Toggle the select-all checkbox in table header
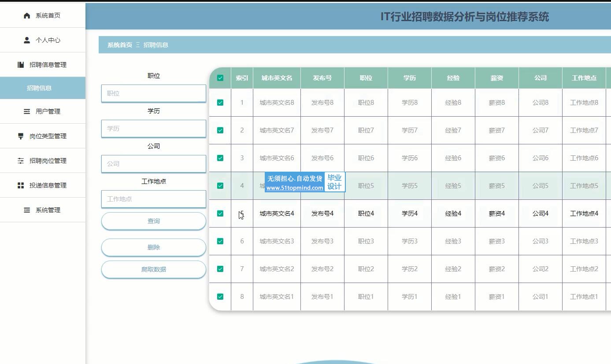The height and width of the screenshot is (364, 611). tap(220, 78)
